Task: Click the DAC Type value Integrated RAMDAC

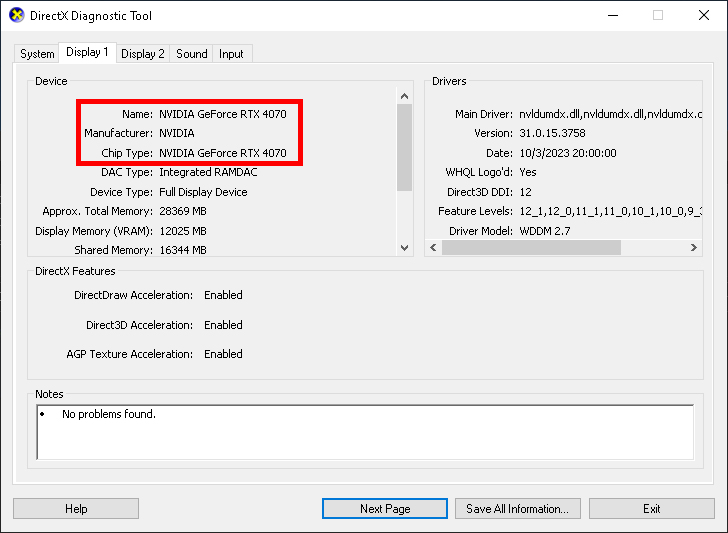Action: (x=208, y=172)
